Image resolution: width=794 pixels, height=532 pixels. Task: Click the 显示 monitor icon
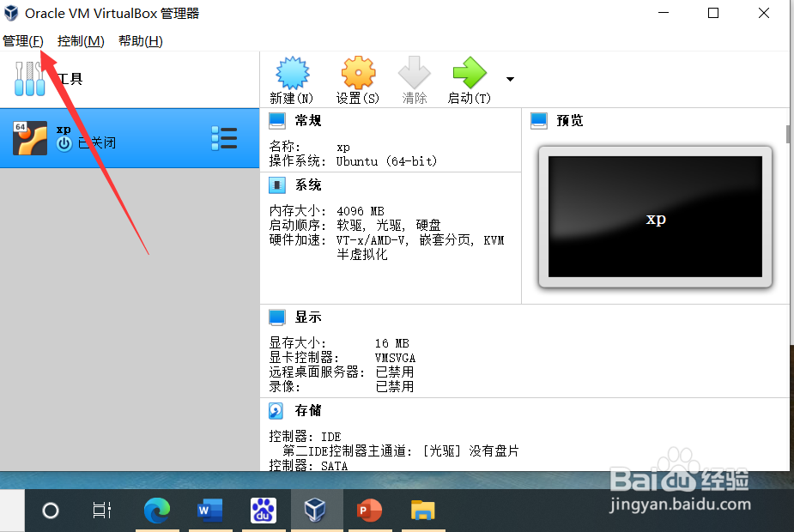pyautogui.click(x=277, y=317)
